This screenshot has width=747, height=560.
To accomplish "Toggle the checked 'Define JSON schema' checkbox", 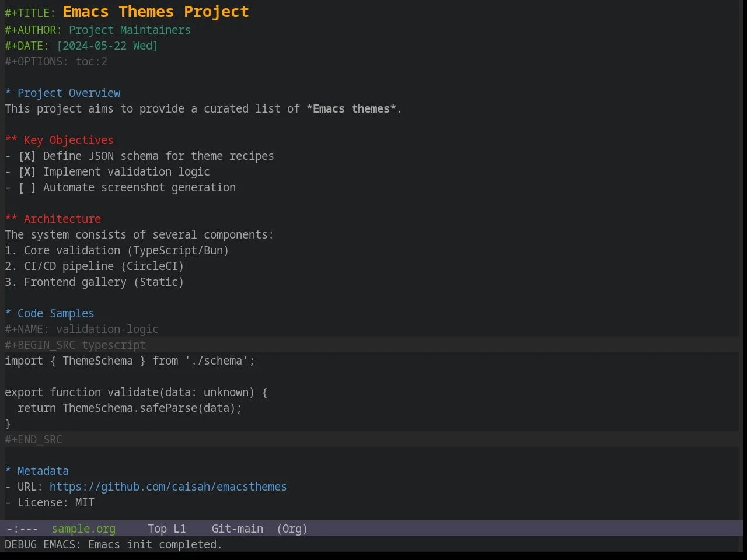I will [27, 156].
